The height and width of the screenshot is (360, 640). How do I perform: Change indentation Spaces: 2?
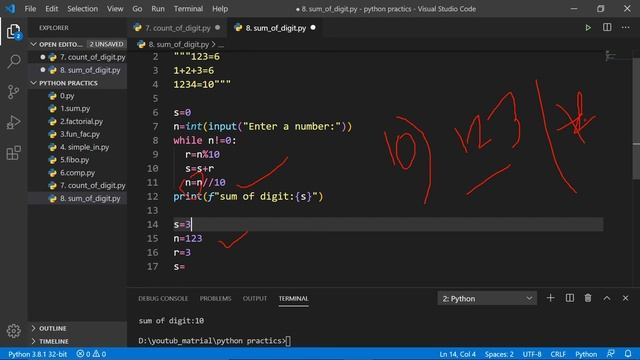click(499, 354)
